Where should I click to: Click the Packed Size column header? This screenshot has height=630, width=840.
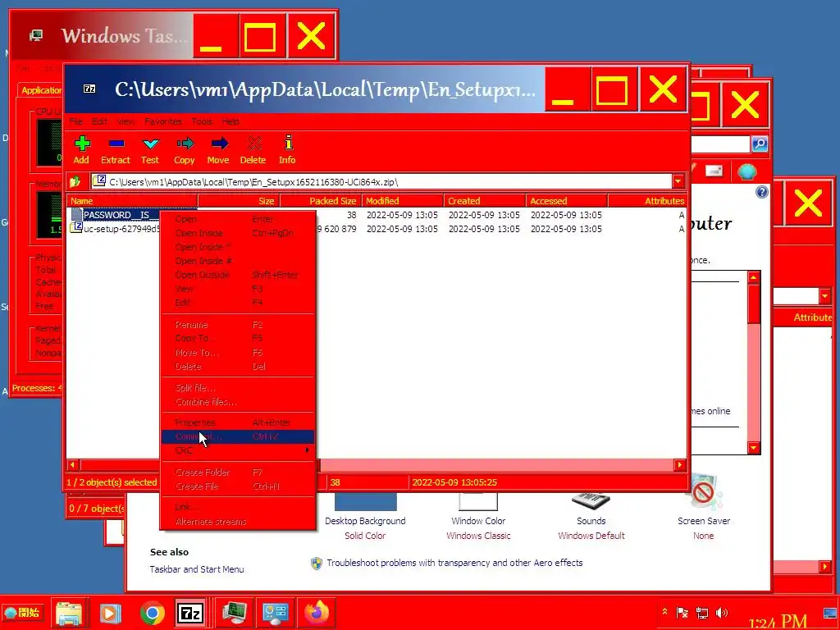(320, 201)
